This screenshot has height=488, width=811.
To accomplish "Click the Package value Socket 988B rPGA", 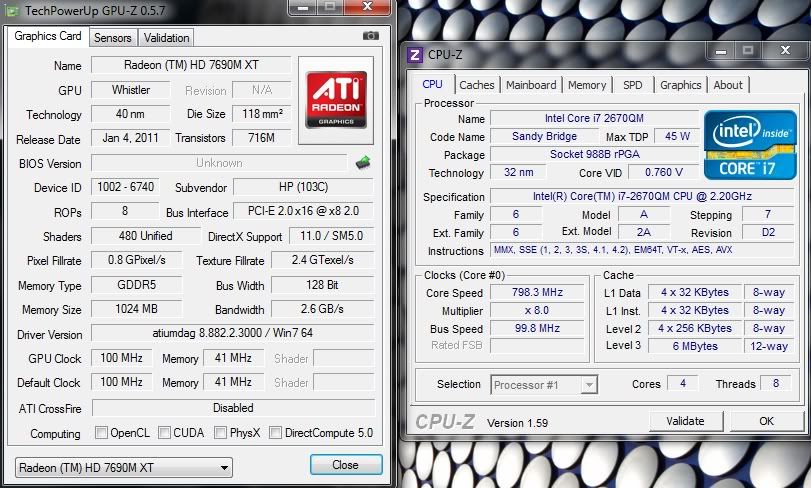I will (594, 155).
